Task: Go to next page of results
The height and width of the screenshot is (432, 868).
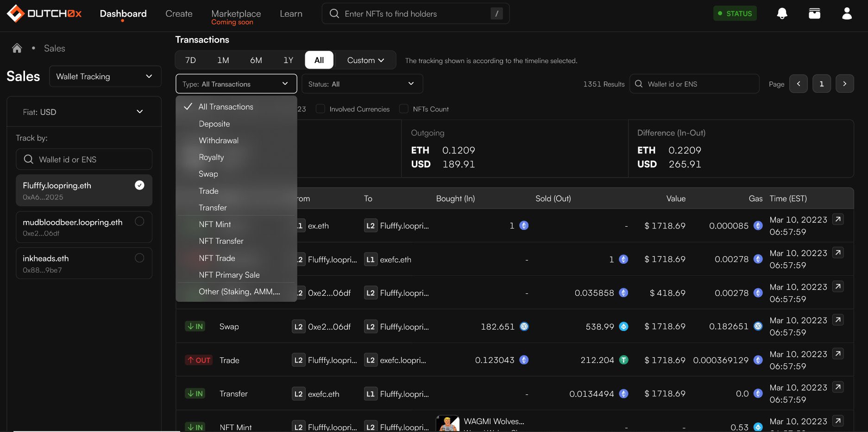Action: click(845, 84)
